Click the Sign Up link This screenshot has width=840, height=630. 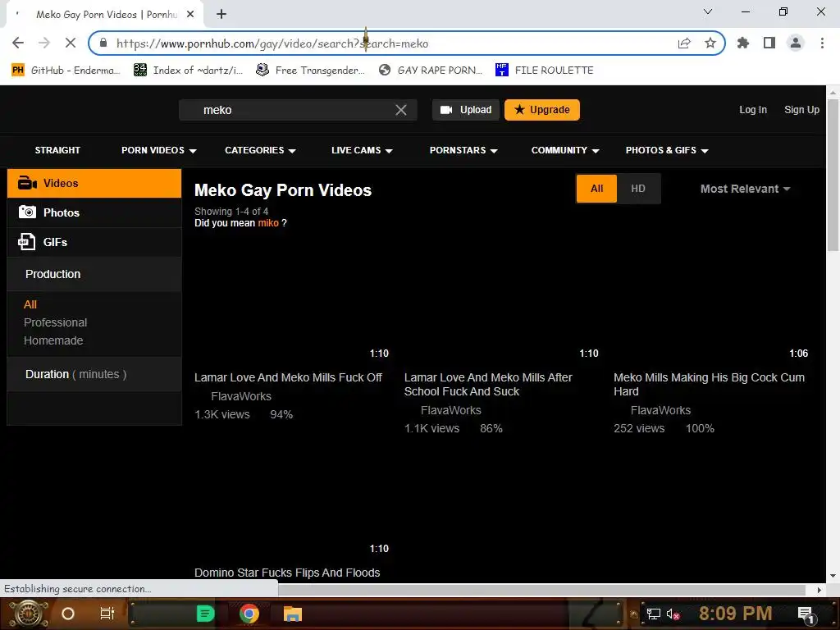point(801,110)
